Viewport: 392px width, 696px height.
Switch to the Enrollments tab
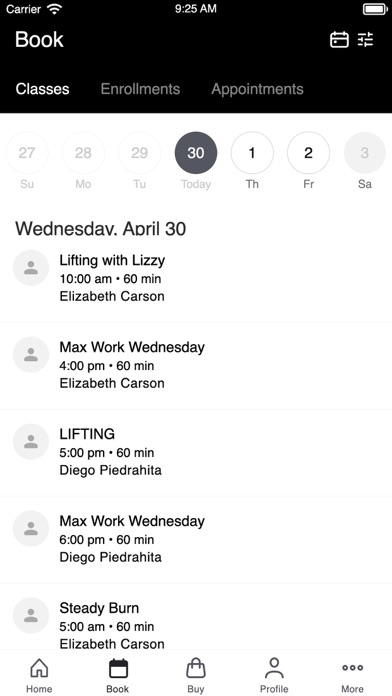[140, 89]
